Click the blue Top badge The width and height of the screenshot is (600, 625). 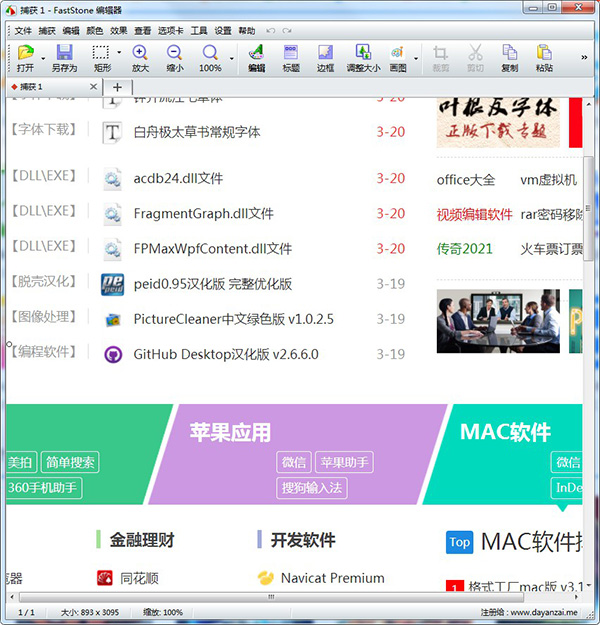coord(459,542)
